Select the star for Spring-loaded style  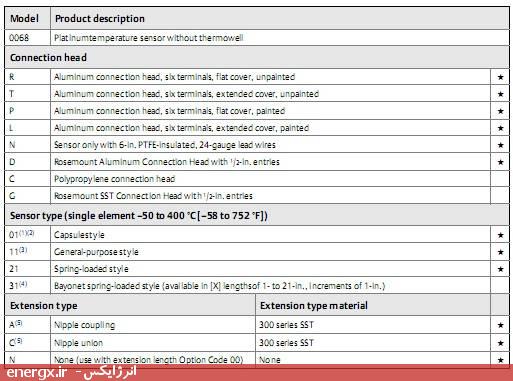click(x=500, y=269)
